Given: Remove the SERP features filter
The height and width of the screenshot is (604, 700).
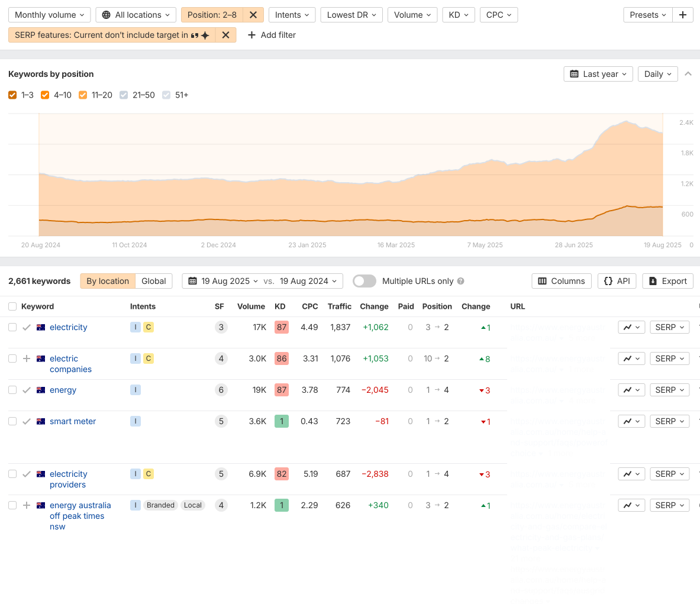Looking at the screenshot, I should (x=225, y=35).
